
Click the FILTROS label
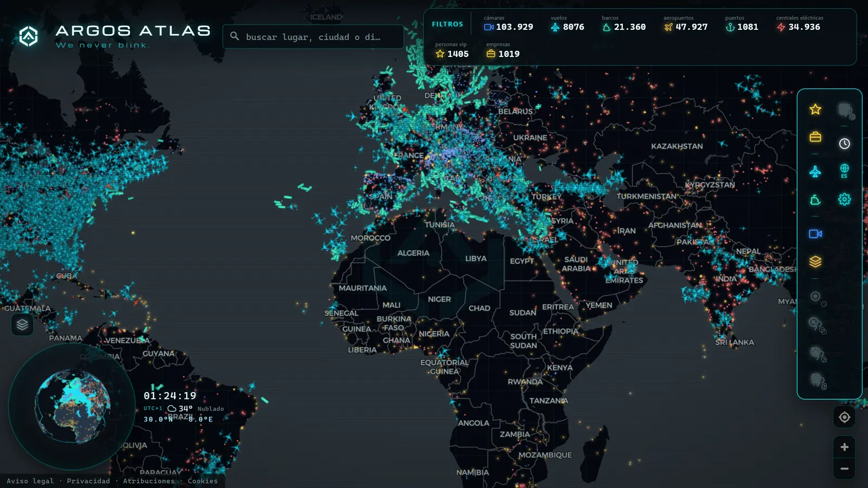pyautogui.click(x=448, y=24)
